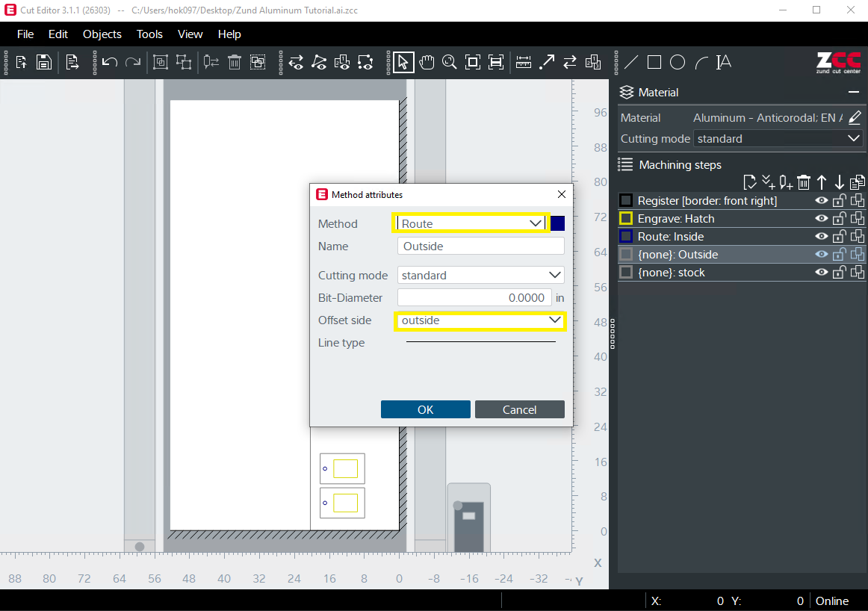Click the trash icon above machining steps
The image size is (868, 611).
pos(804,182)
